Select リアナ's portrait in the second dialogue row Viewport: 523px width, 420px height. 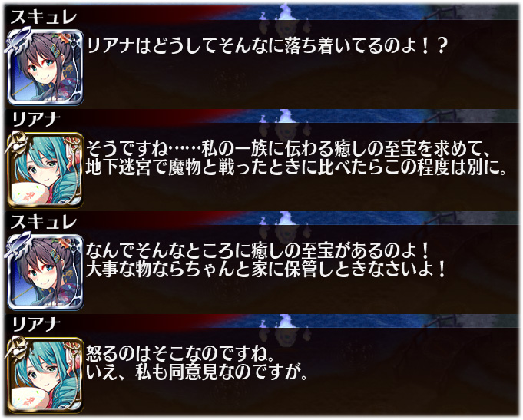tap(46, 170)
